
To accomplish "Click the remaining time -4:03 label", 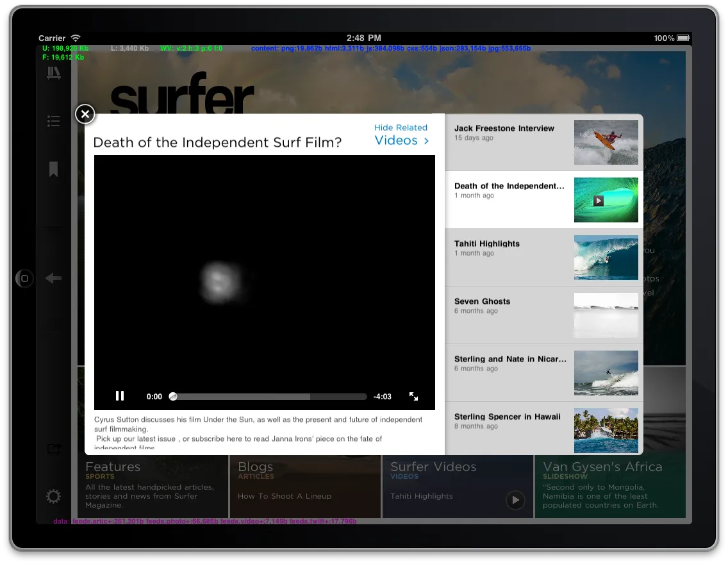I will click(x=382, y=397).
